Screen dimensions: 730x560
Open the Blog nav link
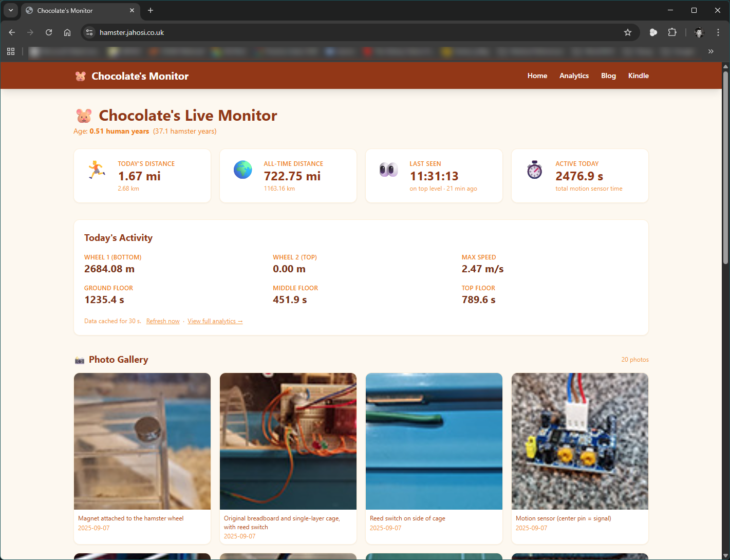(x=608, y=76)
